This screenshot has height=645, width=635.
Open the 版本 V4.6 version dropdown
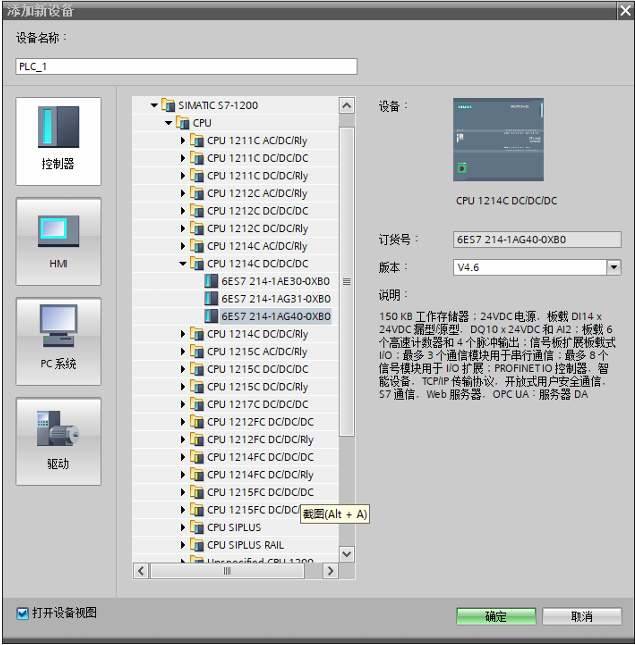pyautogui.click(x=613, y=268)
